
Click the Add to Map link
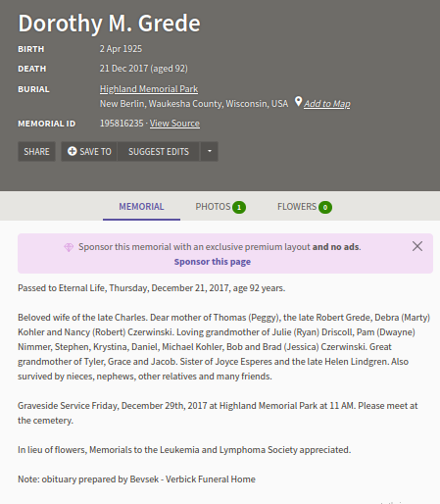point(327,104)
